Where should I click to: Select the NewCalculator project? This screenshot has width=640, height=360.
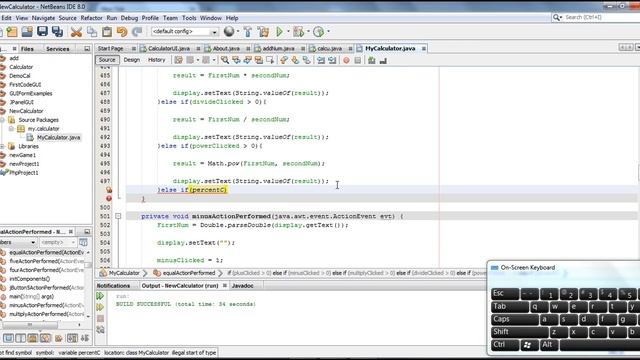point(26,111)
